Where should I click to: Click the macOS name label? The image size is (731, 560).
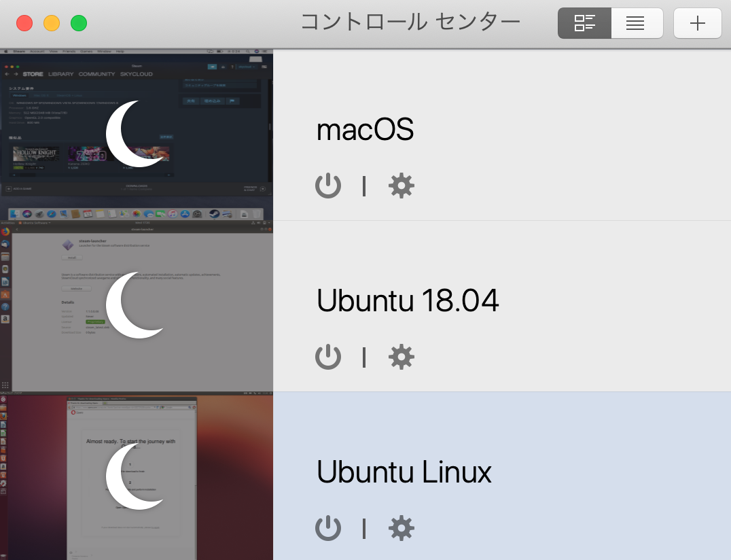coord(365,130)
